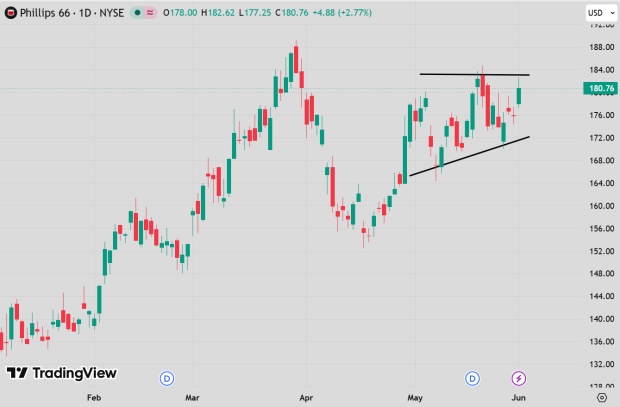Open the USD currency dropdown
Screen dimensions: 620x407
point(601,13)
